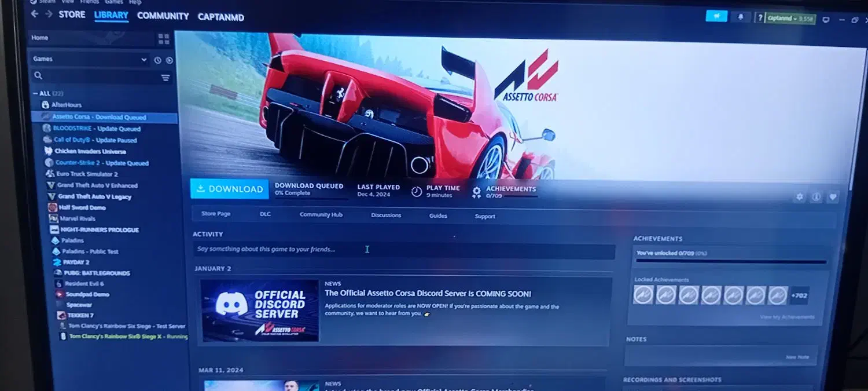868x391 pixels.
Task: Open the advanced filter options icon
Action: (165, 78)
